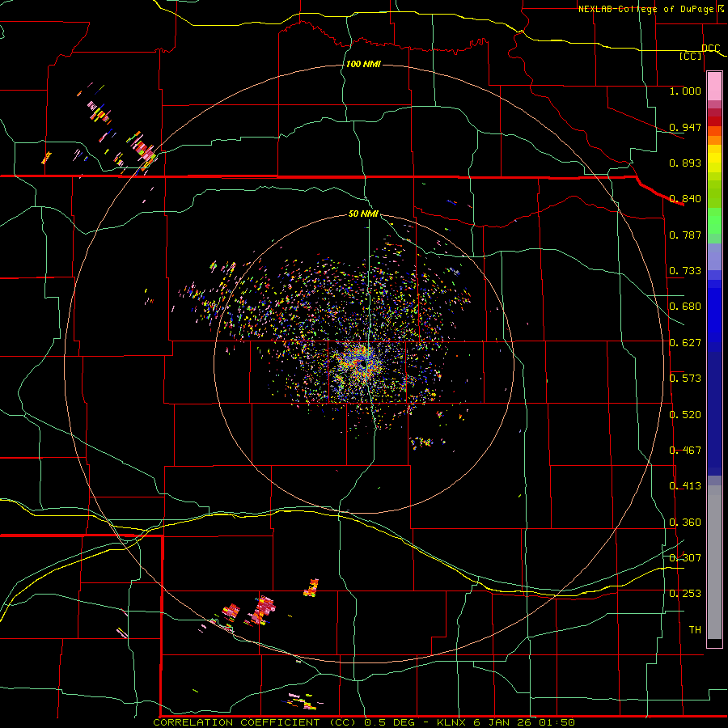Select the 0.680 legend value
This screenshot has width=728, height=728.
tap(685, 307)
